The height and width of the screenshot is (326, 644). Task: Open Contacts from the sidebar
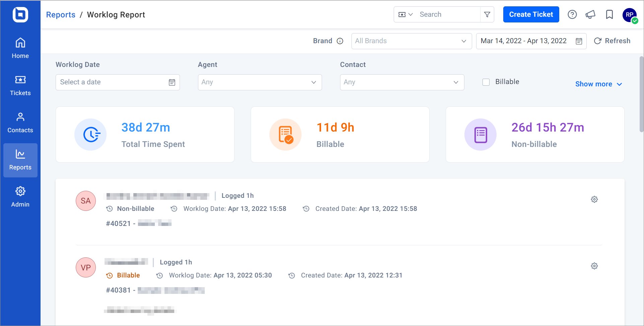click(x=20, y=123)
